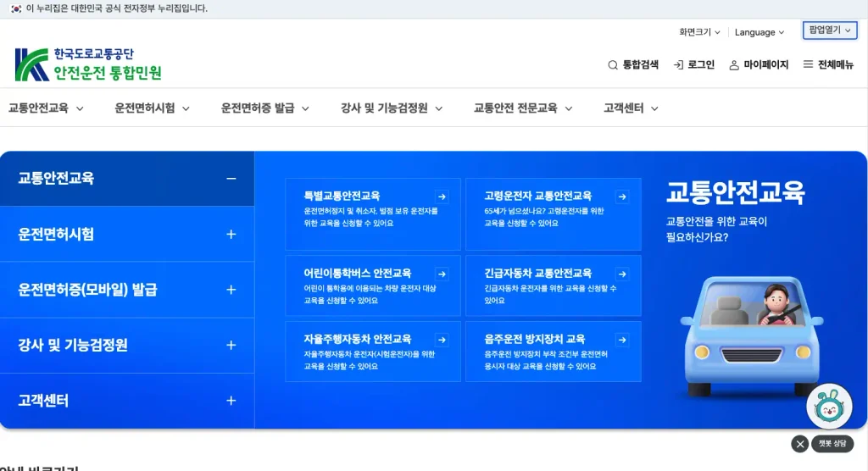
Task: Open the 음주운전 방지장치 교육 card title
Action: point(534,340)
